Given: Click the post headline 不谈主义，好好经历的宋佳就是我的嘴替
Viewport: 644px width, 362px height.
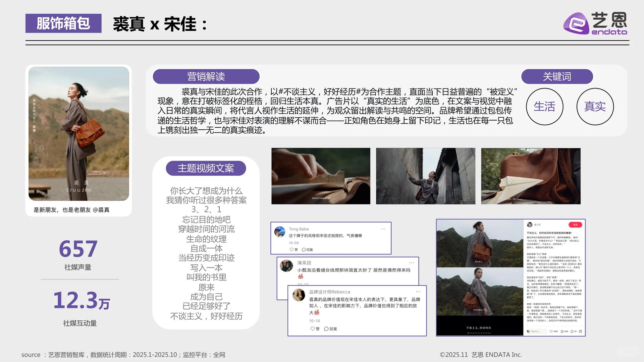Looking at the screenshot, I should [x=549, y=233].
